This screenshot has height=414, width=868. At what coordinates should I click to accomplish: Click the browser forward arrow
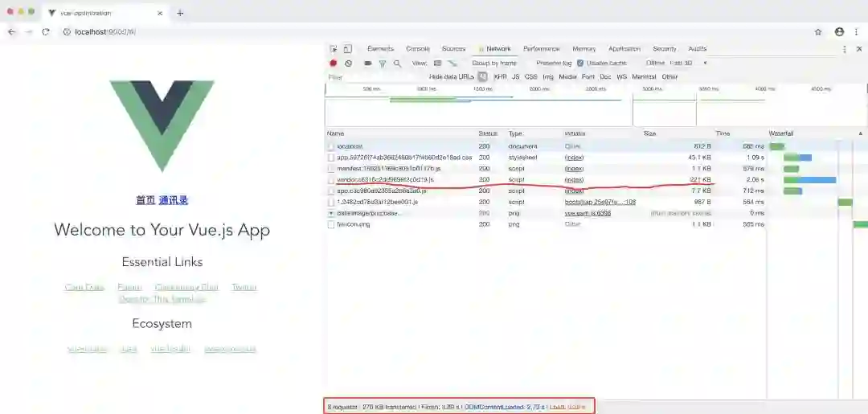tap(29, 32)
